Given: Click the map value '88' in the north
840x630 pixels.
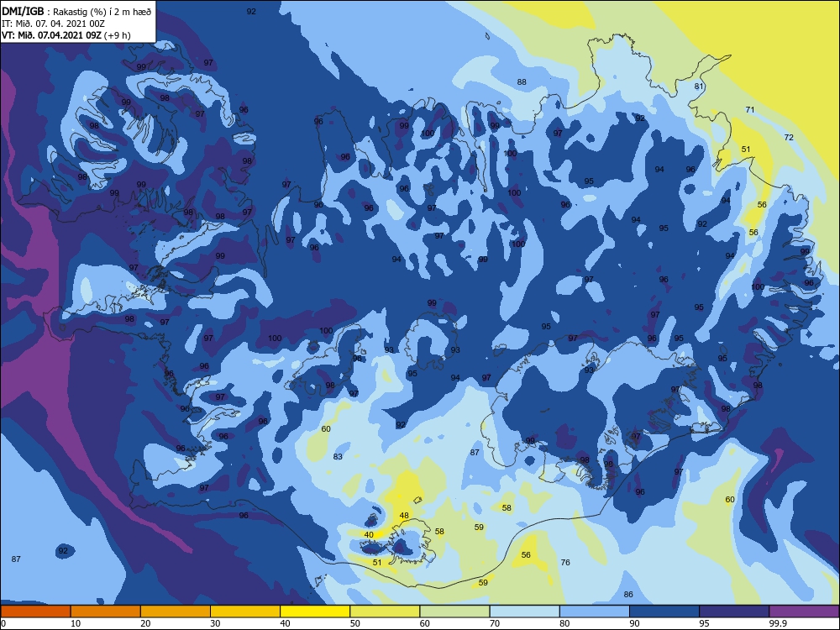Looking at the screenshot, I should 522,82.
